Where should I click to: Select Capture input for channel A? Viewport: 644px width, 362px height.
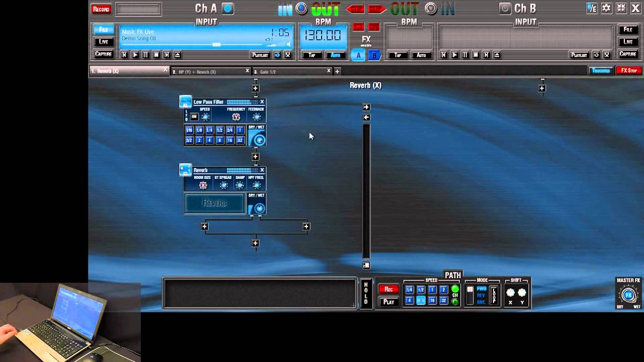pos(103,54)
